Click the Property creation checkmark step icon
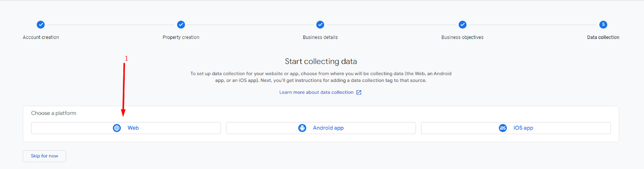644x169 pixels. click(x=181, y=25)
